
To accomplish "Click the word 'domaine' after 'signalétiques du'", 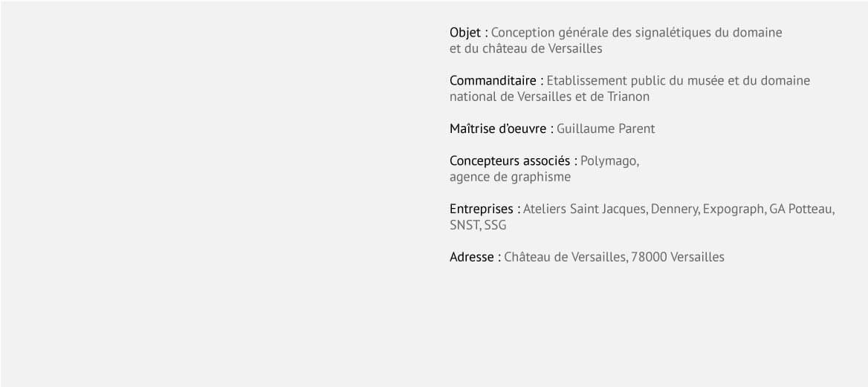I will click(757, 33).
